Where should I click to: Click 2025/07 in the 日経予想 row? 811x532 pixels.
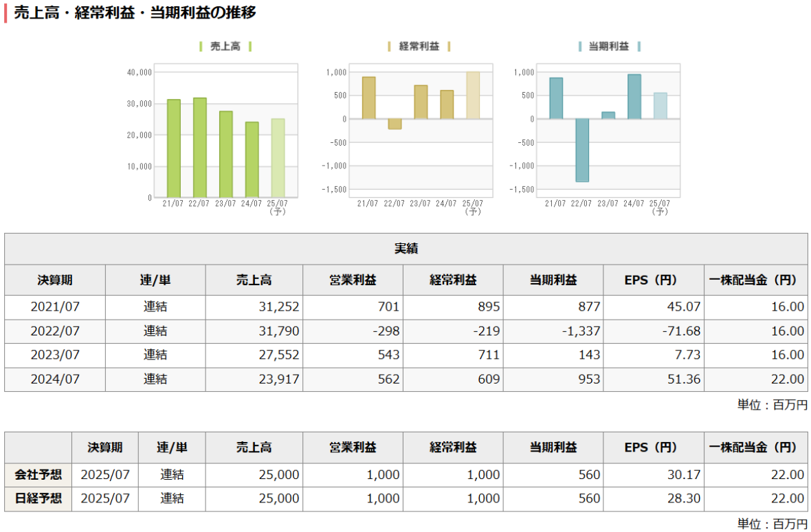click(105, 498)
